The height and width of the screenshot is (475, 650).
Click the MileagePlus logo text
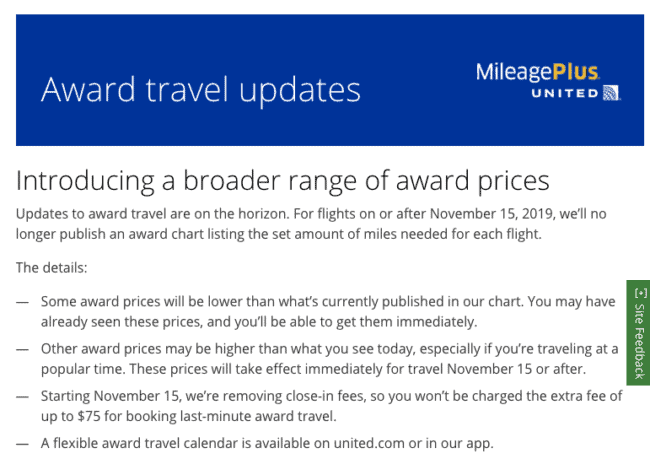(x=537, y=72)
